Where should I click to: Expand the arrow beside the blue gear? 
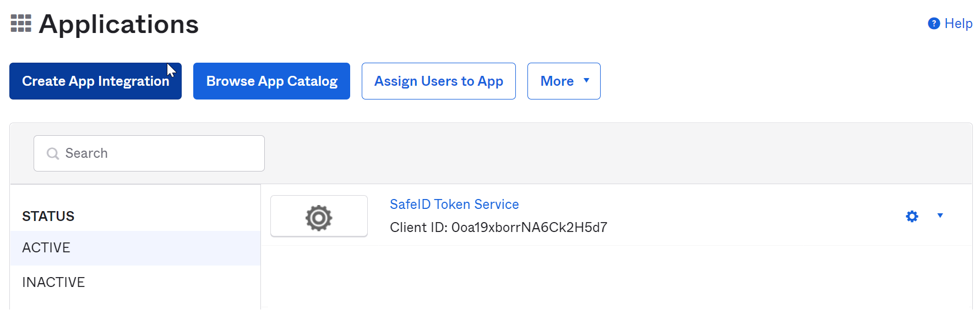tap(940, 215)
